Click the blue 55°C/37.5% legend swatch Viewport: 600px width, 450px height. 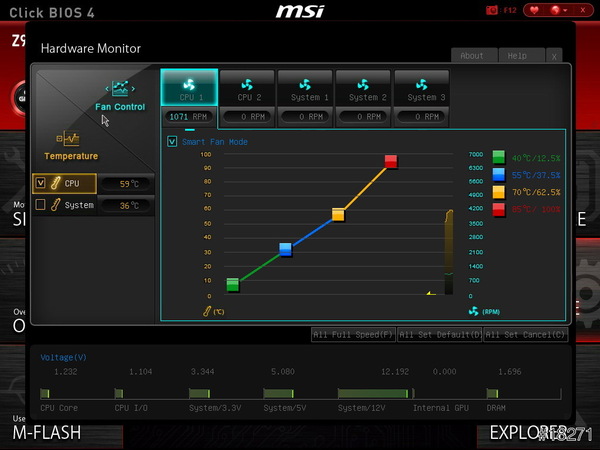(499, 174)
